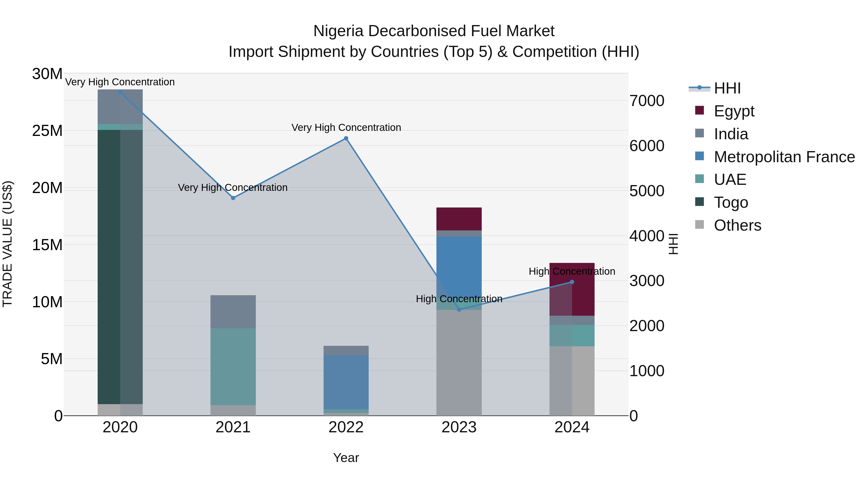Select the UAE bar segment in 2021

click(x=233, y=366)
